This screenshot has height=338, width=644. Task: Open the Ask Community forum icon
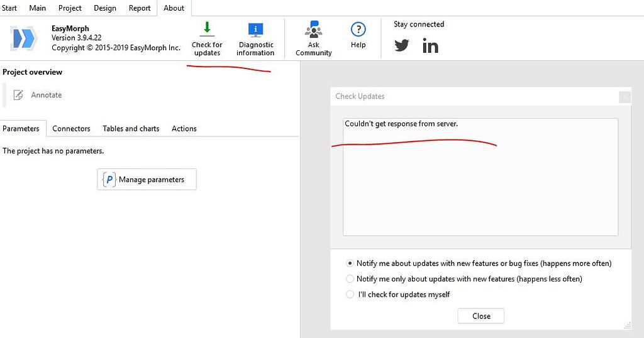pyautogui.click(x=314, y=30)
